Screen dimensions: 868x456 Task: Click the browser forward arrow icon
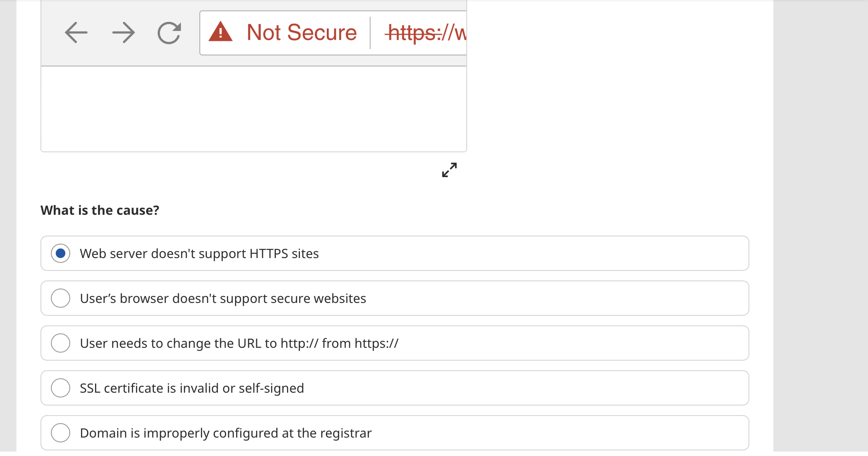click(124, 33)
